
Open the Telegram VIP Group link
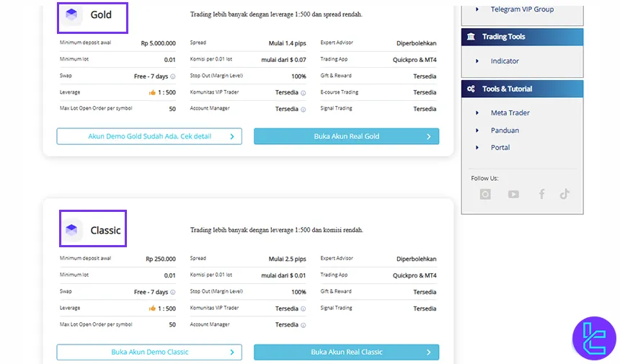click(x=522, y=9)
